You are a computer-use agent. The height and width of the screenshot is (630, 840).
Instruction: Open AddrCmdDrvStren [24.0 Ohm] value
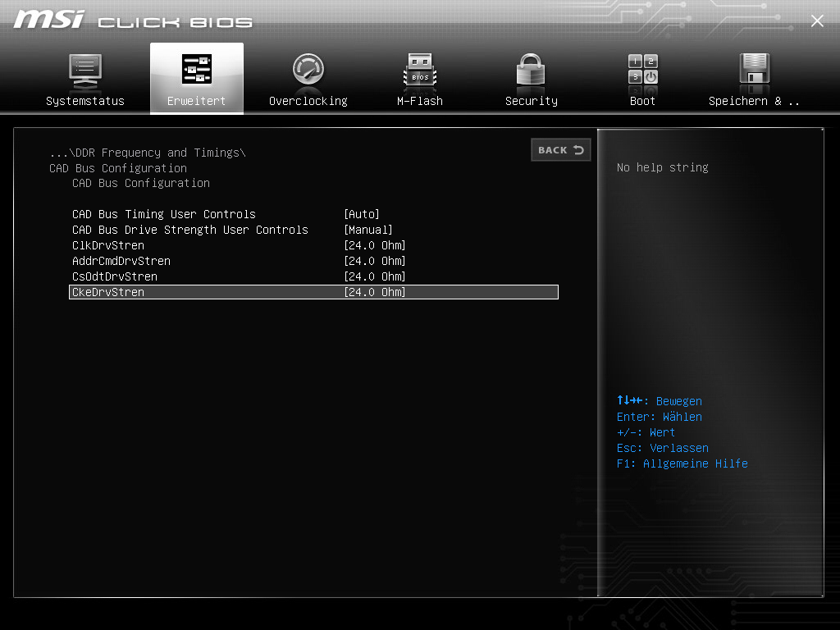click(x=374, y=261)
